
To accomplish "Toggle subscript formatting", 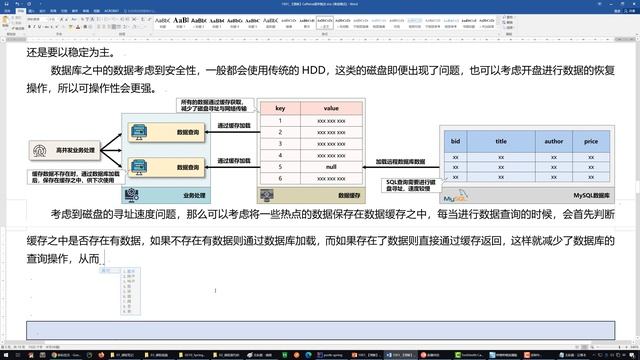I will coord(52,27).
